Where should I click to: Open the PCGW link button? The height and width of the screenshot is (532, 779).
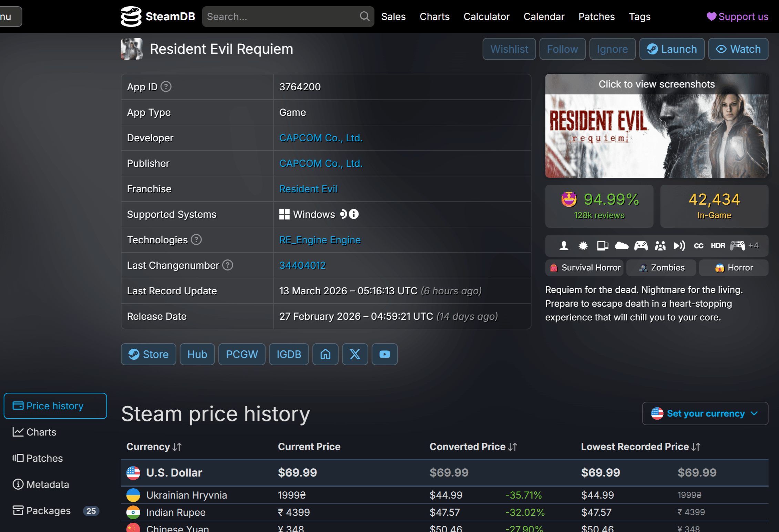242,354
